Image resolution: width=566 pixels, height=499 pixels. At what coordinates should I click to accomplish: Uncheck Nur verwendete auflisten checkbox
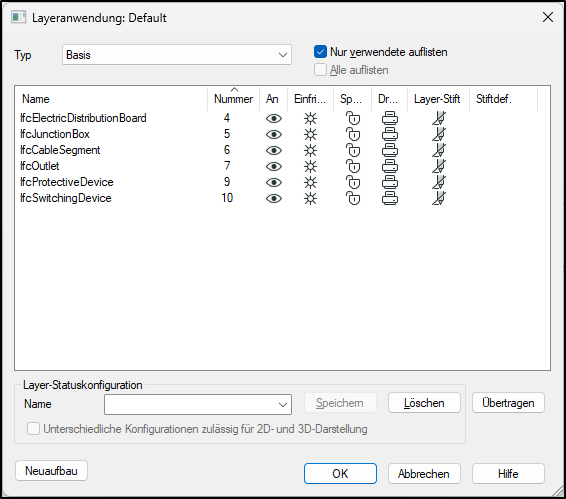tap(320, 52)
